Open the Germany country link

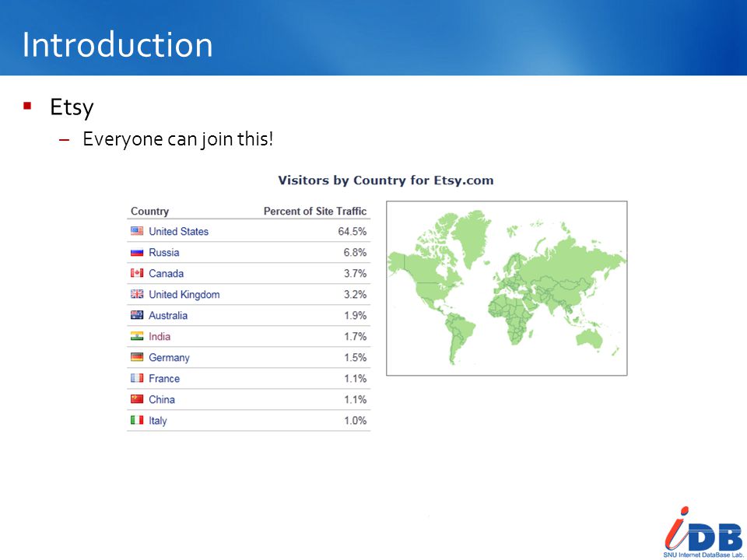pos(169,358)
